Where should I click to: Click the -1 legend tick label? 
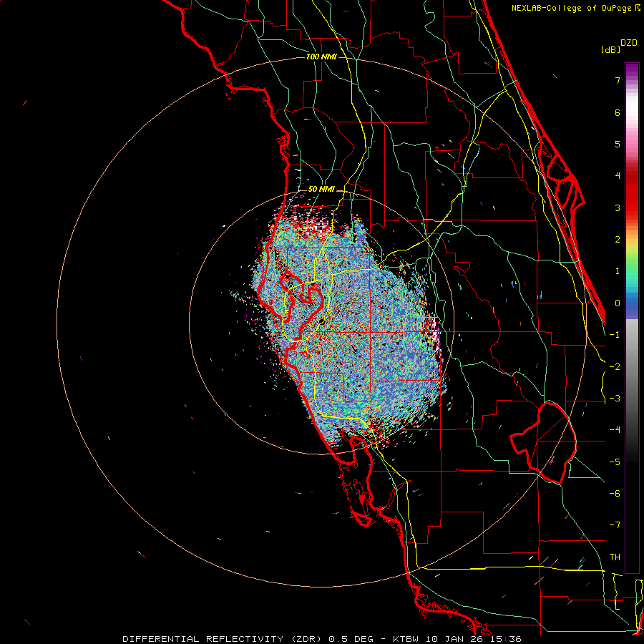[615, 335]
